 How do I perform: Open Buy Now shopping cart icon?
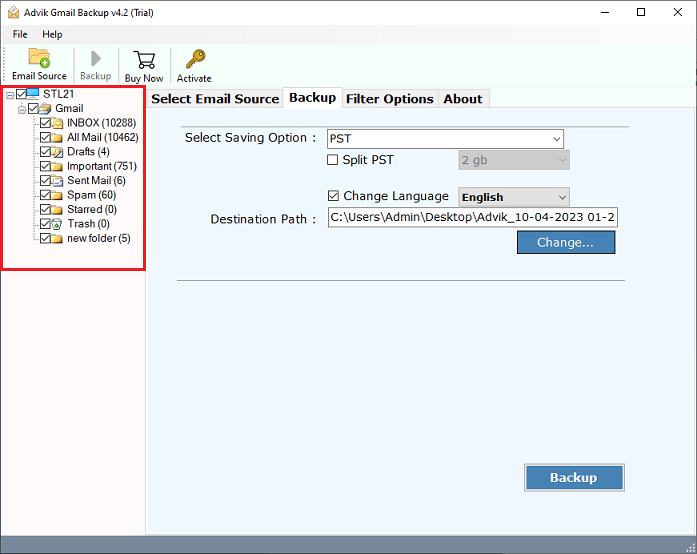[144, 60]
